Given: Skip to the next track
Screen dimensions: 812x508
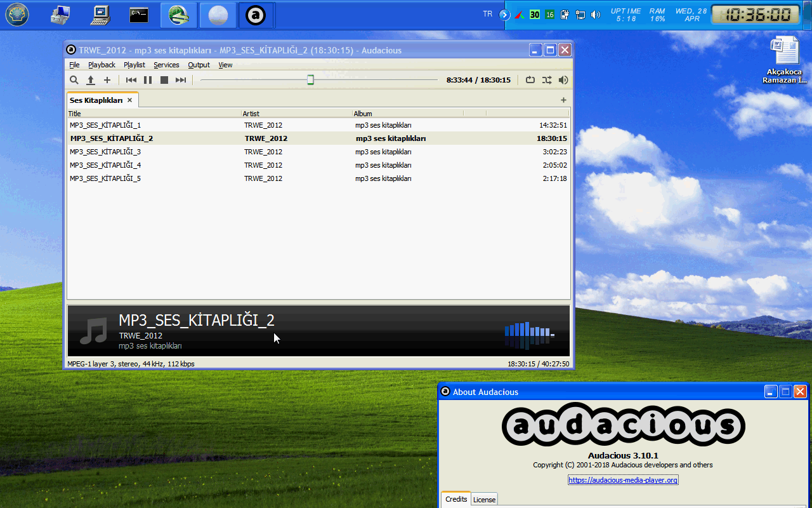Looking at the screenshot, I should click(x=181, y=80).
